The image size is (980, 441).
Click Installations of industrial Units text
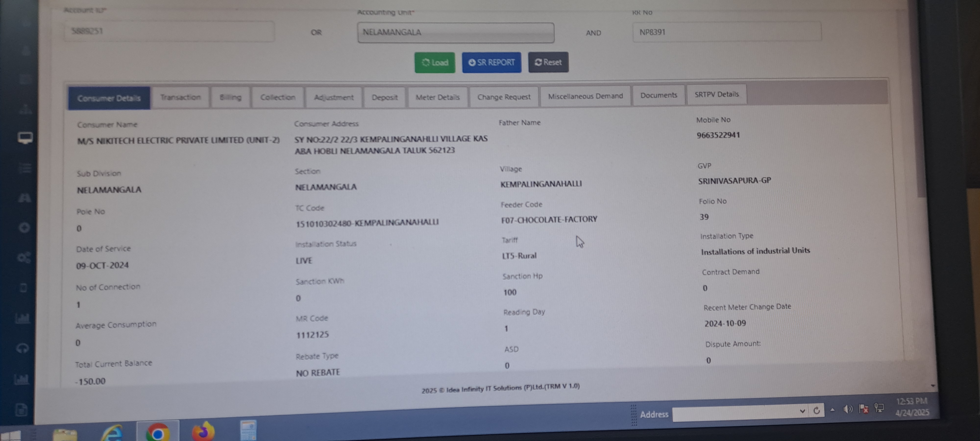pos(756,251)
